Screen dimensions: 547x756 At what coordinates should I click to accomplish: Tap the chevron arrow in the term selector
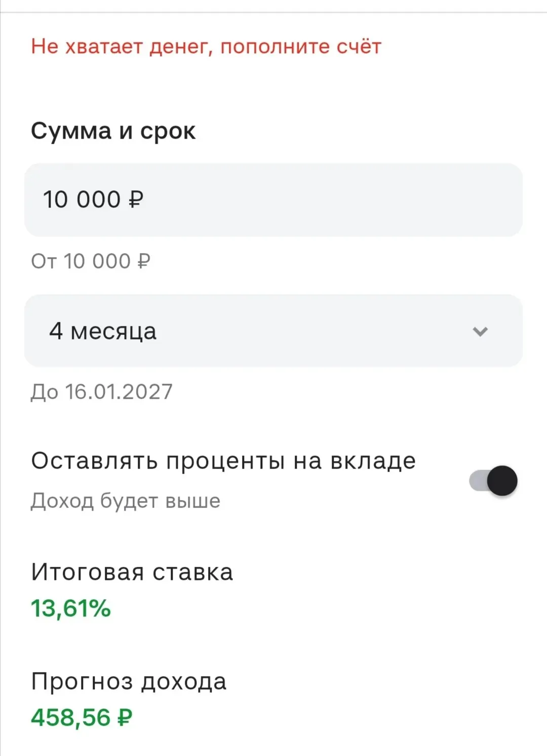(480, 331)
